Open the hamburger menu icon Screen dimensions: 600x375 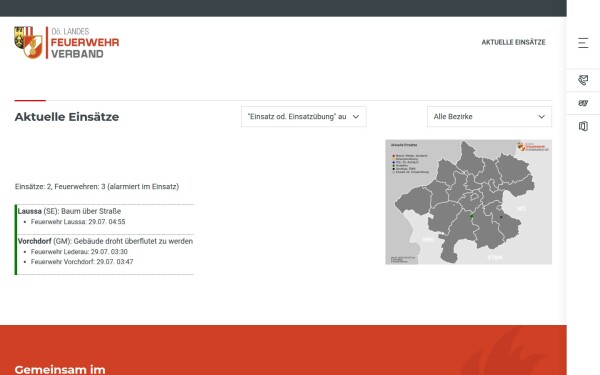583,42
